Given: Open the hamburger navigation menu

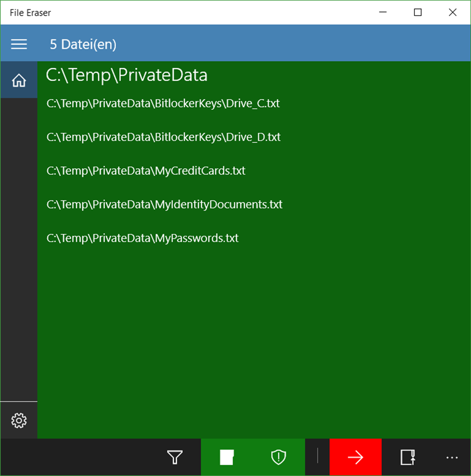Looking at the screenshot, I should click(x=19, y=44).
